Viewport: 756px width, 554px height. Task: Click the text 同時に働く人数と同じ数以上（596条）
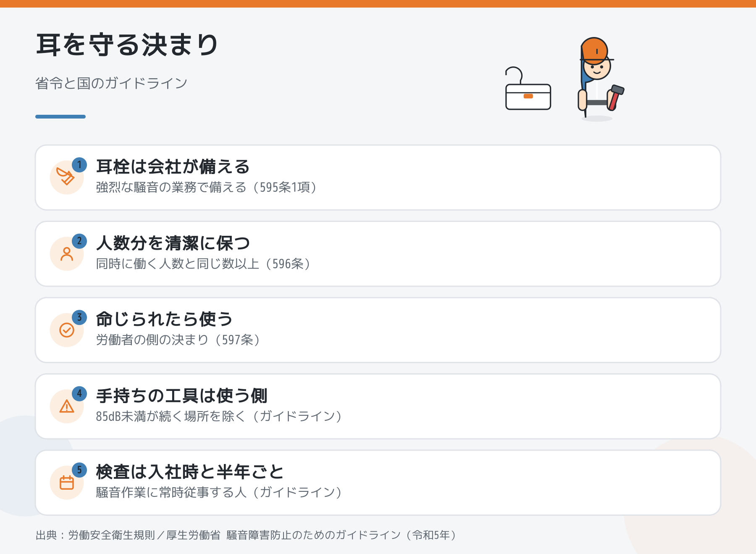point(203,264)
